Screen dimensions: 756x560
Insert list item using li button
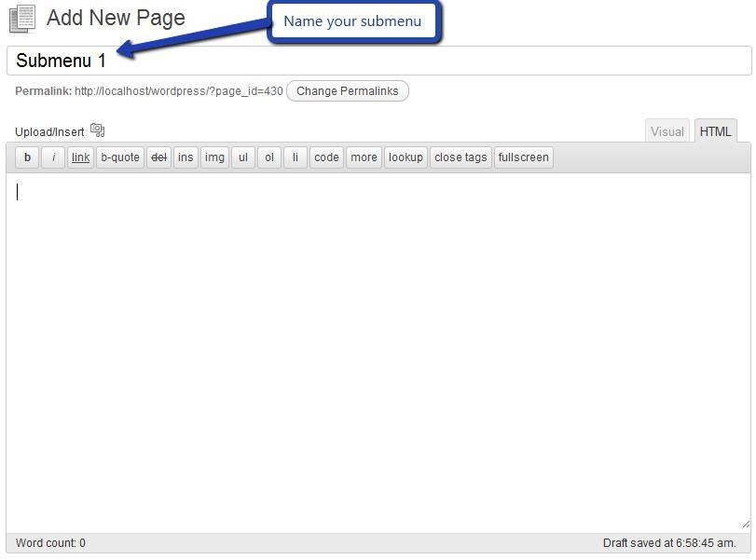click(295, 157)
